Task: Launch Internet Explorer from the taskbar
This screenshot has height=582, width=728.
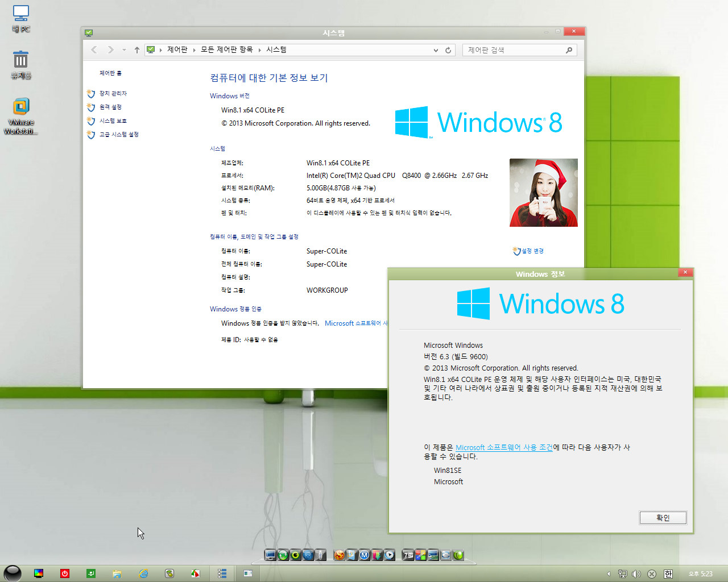Action: pos(143,573)
